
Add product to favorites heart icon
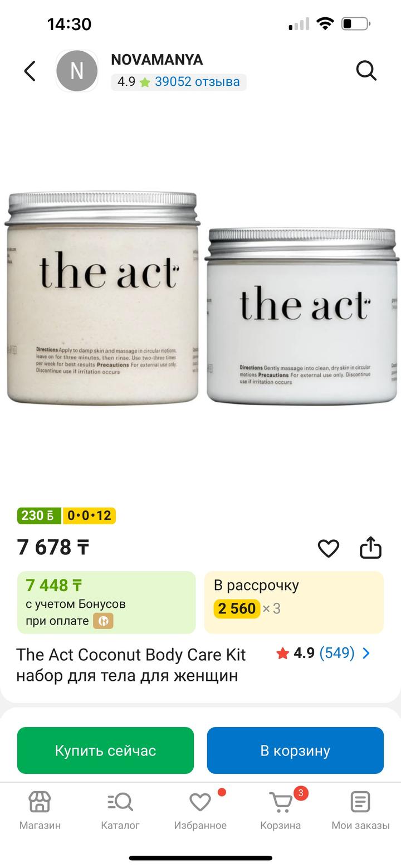(x=329, y=548)
